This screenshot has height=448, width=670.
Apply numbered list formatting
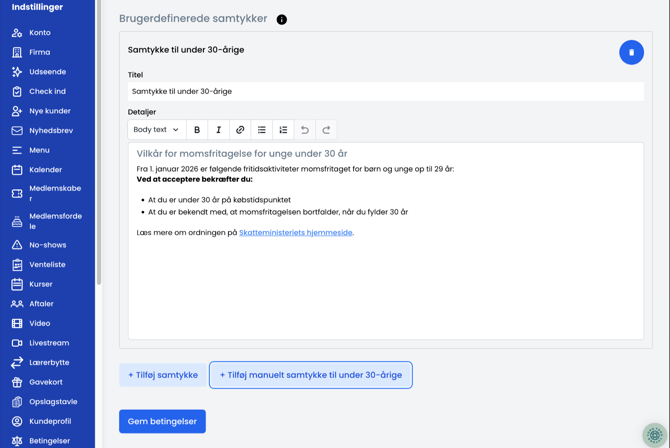click(x=283, y=130)
